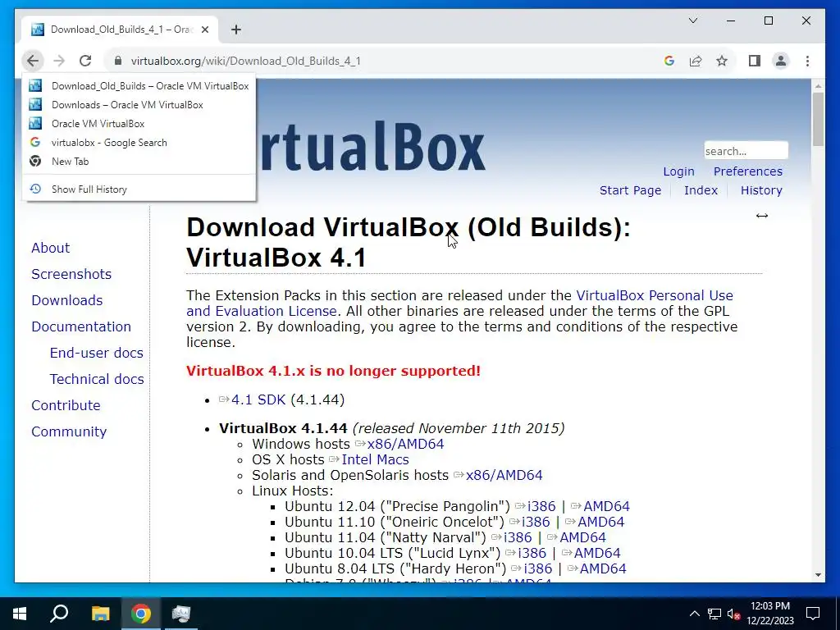Select Download_Old_Builds history entry
This screenshot has width=840, height=630.
pos(139,85)
